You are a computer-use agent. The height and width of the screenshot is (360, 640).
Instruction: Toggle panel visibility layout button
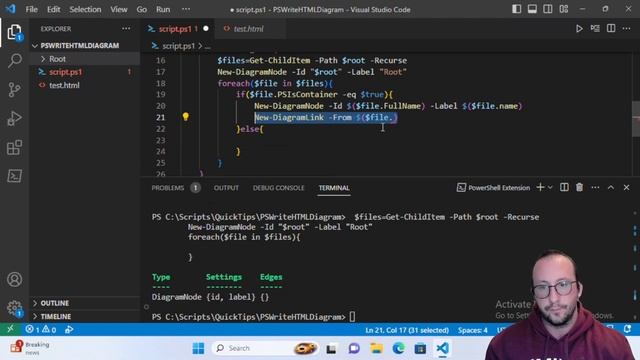click(x=532, y=9)
